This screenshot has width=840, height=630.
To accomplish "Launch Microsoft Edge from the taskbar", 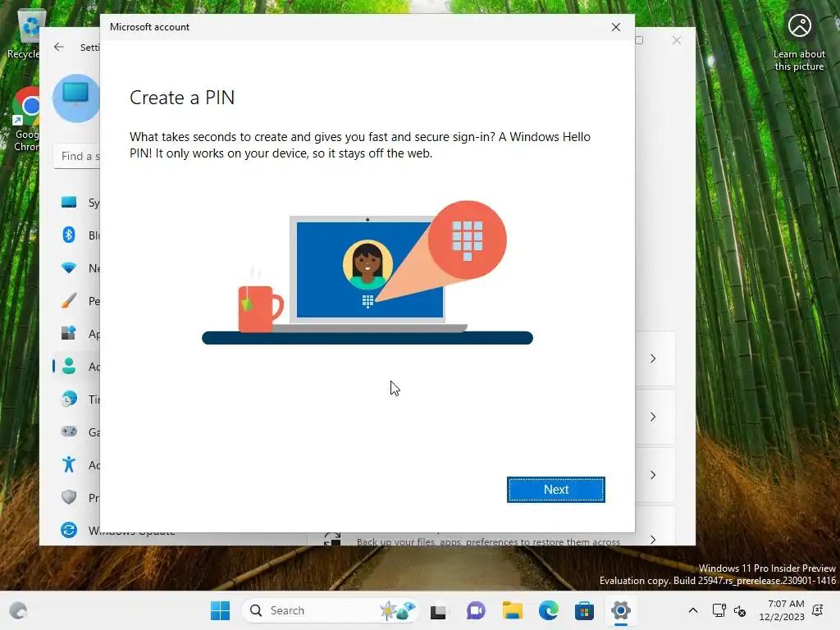I will coord(549,610).
